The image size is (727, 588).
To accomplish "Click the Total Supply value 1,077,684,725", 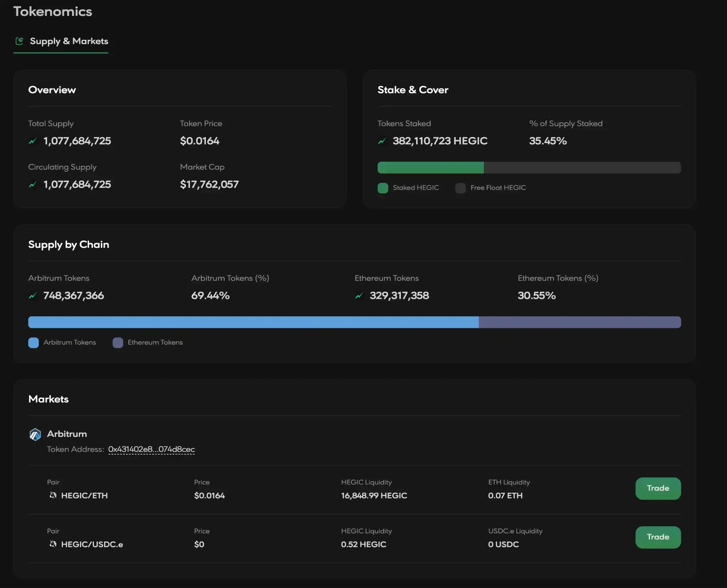I will tap(77, 141).
